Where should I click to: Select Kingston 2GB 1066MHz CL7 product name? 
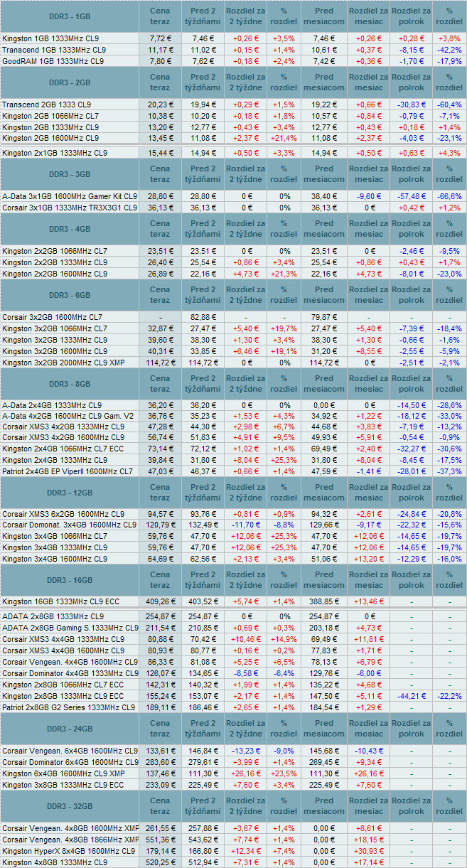click(50, 115)
